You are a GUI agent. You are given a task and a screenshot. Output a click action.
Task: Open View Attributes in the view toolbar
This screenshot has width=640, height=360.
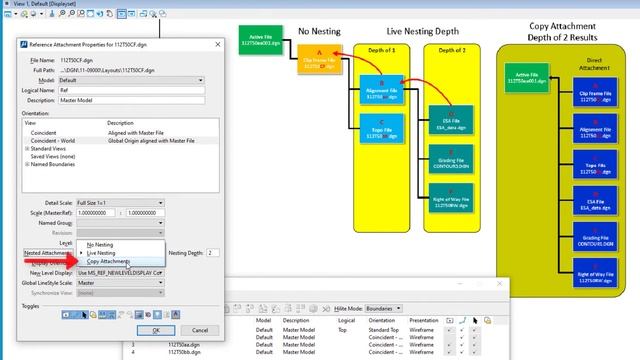click(8, 14)
